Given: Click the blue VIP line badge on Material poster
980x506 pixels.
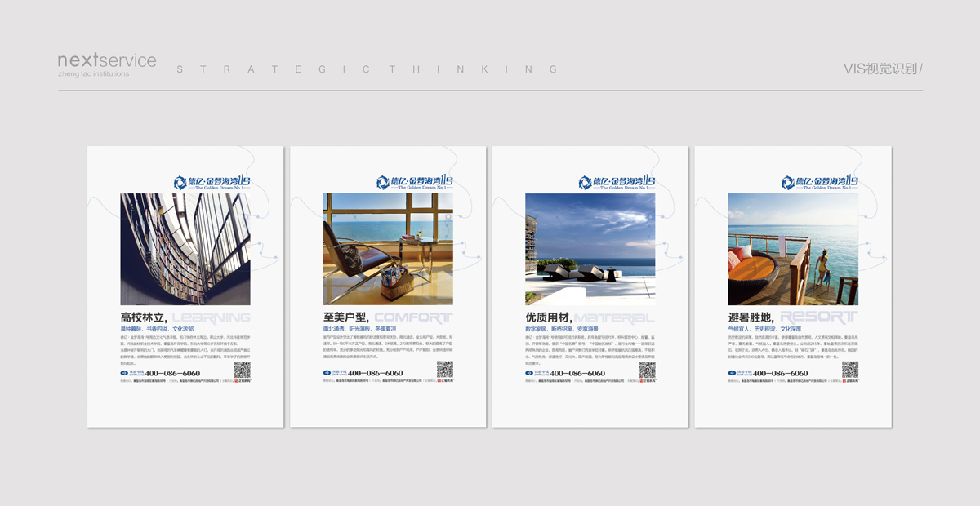Looking at the screenshot, I should [x=537, y=373].
